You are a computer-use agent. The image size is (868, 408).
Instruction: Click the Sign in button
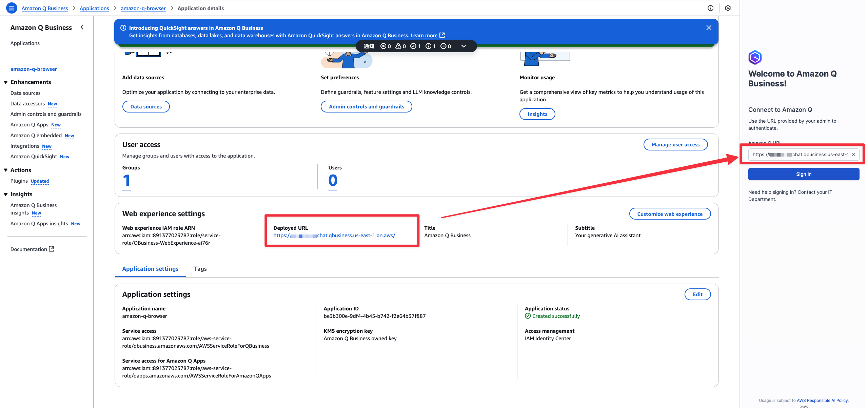(x=804, y=174)
